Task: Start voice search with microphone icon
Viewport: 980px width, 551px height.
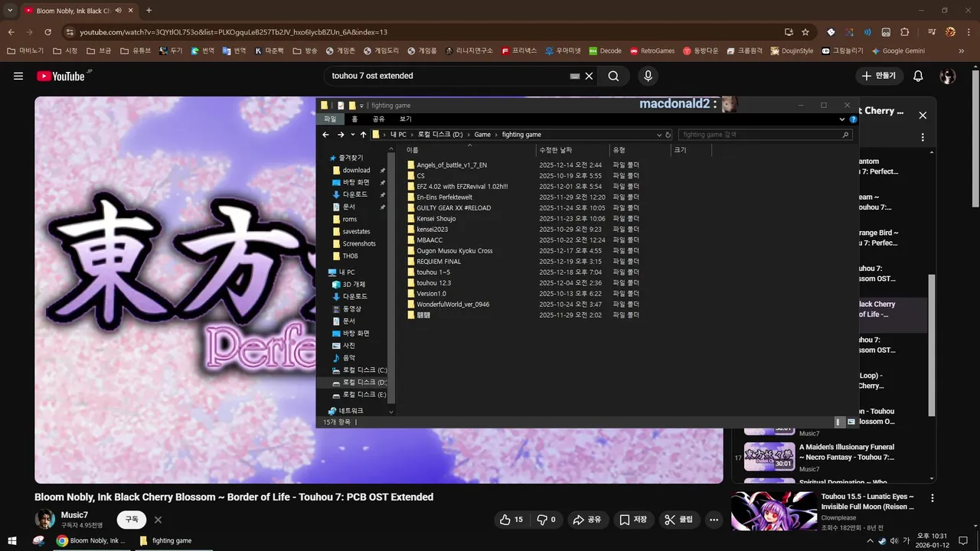Action: coord(648,76)
